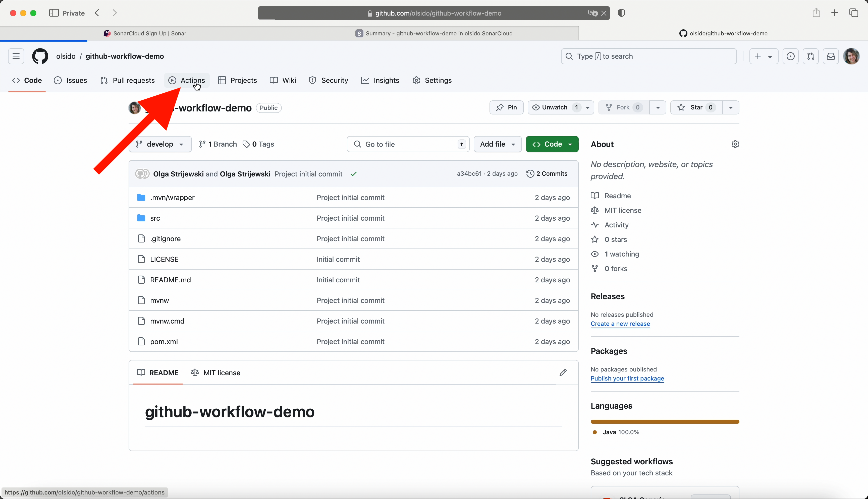Edit README with the pencil icon

pyautogui.click(x=563, y=372)
